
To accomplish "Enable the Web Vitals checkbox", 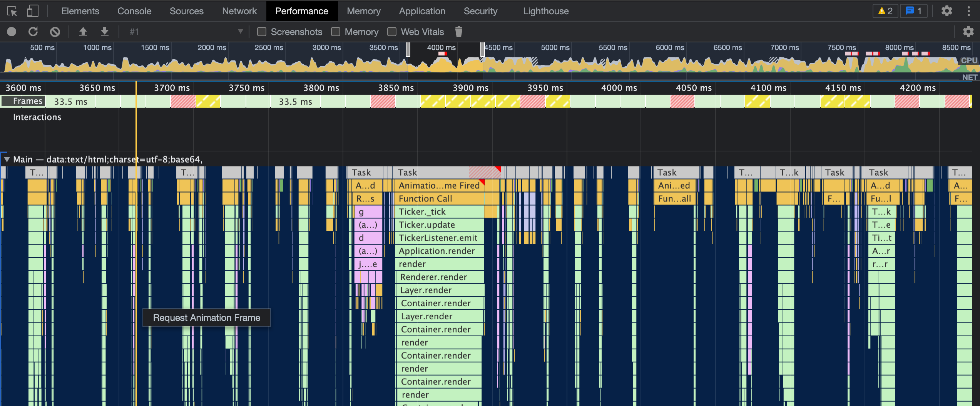I will pos(392,32).
